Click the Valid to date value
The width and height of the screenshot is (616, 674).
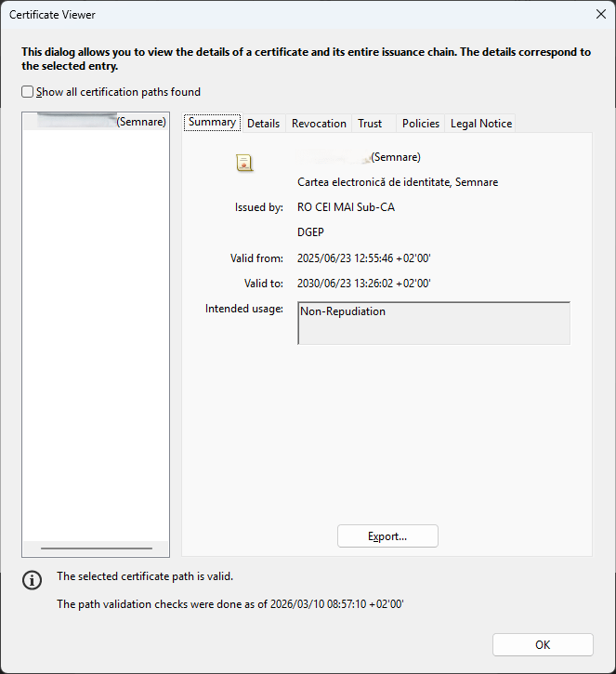click(x=364, y=284)
